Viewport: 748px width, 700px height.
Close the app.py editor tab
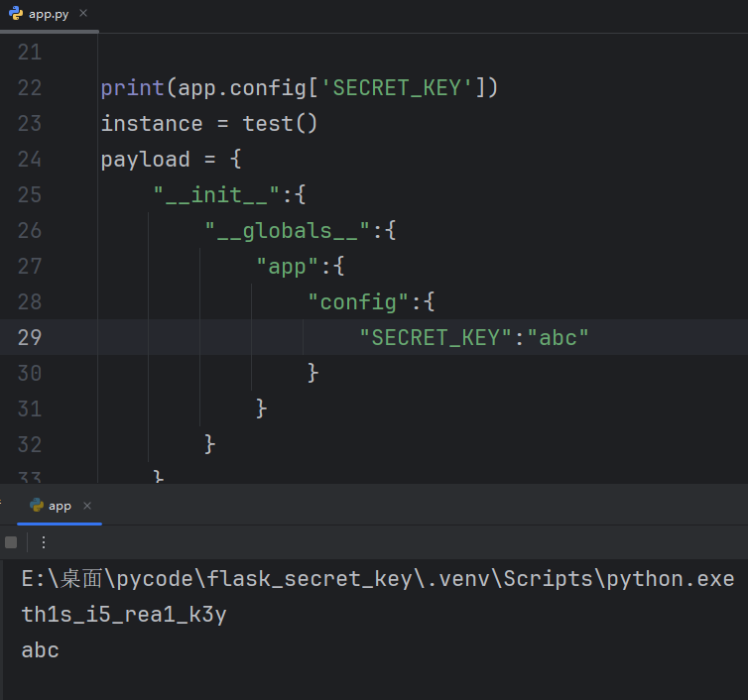coord(82,15)
